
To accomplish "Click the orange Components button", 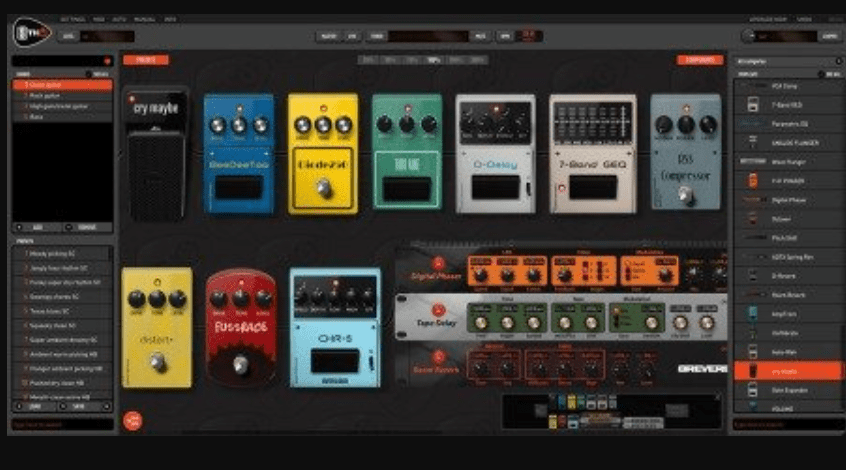I will [700, 60].
